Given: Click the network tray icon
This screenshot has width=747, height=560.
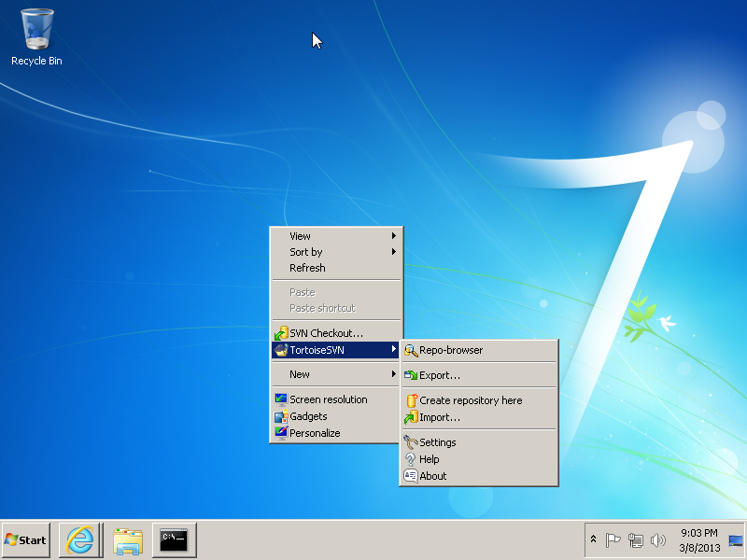Looking at the screenshot, I should [636, 540].
